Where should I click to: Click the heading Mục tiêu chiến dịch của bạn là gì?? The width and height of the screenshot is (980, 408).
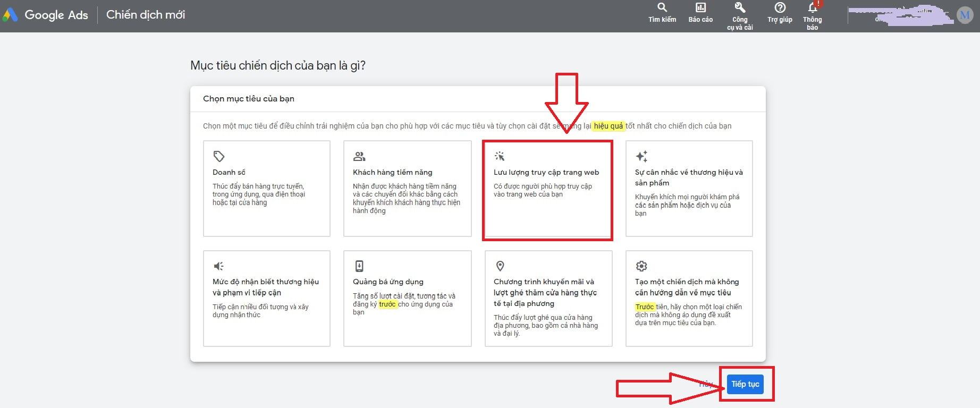pos(278,66)
